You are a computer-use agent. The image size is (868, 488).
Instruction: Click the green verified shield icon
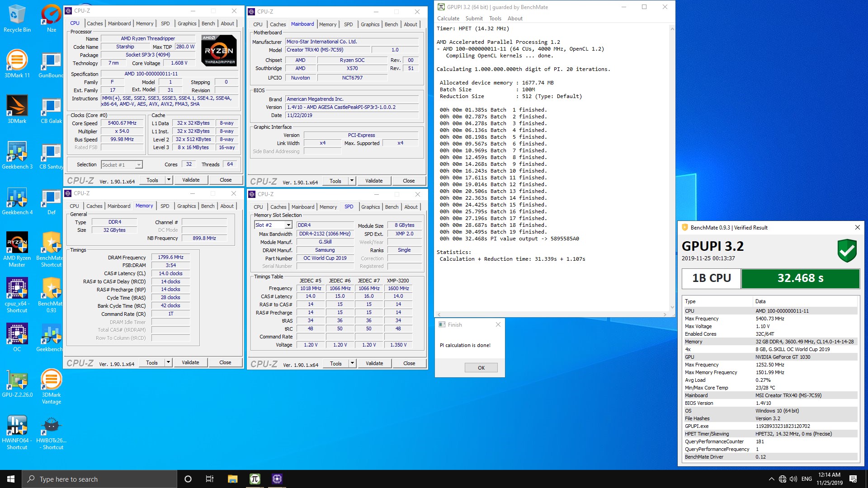click(847, 251)
